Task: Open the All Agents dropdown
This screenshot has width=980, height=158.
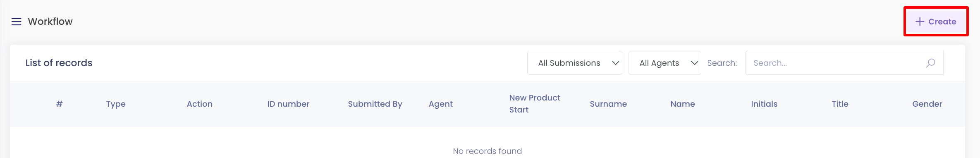Action: [x=664, y=63]
